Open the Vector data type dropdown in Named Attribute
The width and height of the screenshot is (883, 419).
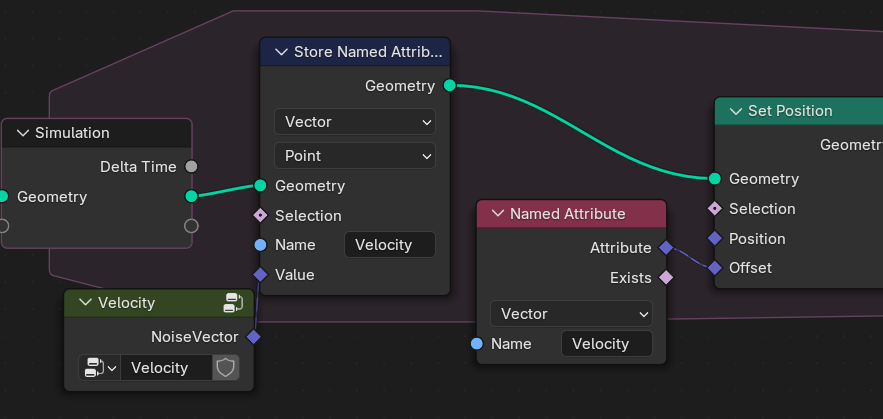tap(571, 314)
